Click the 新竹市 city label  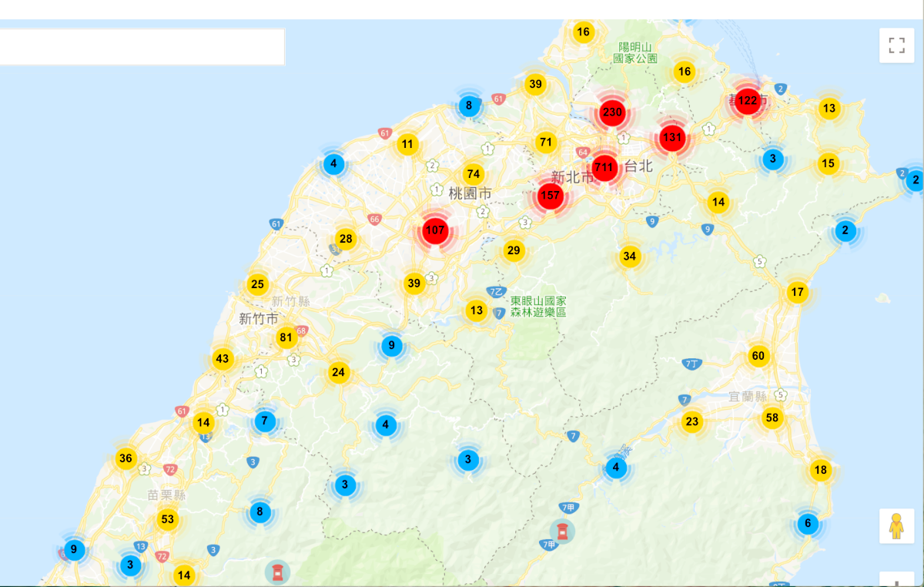259,319
